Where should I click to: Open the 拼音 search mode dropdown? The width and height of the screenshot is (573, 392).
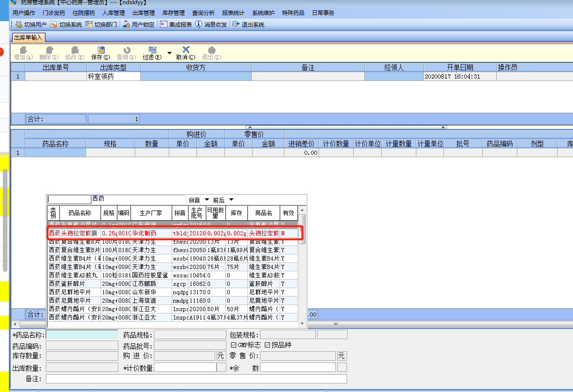[x=207, y=200]
